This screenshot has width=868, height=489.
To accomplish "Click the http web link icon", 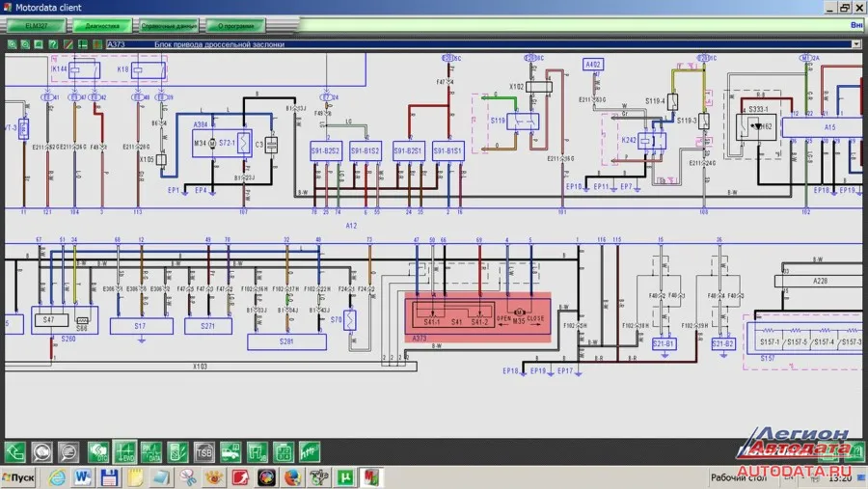I will pos(308,450).
